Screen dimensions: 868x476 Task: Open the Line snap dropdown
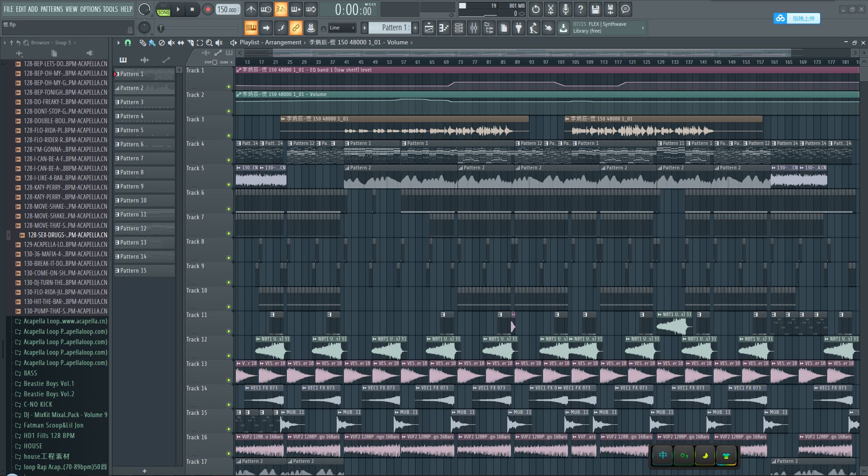pos(342,28)
